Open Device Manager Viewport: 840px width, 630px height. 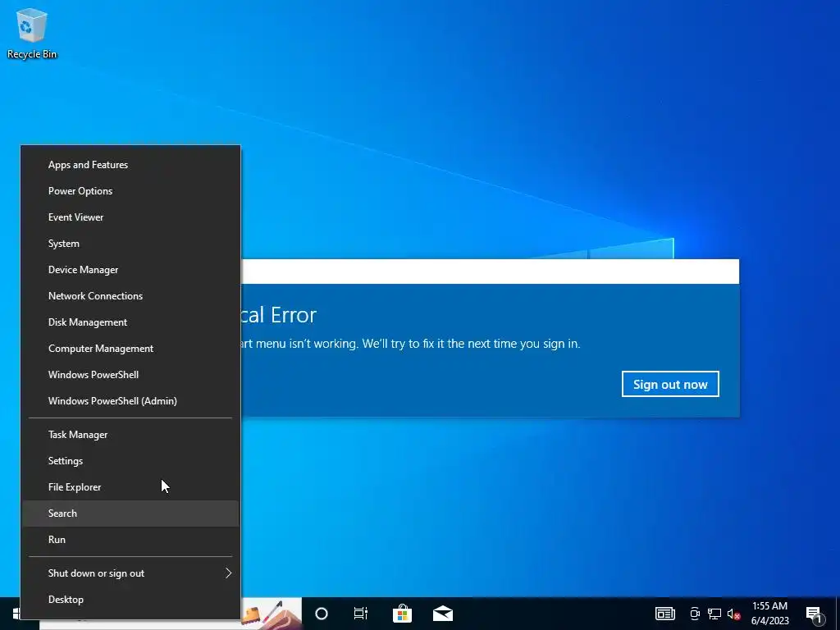(130, 270)
